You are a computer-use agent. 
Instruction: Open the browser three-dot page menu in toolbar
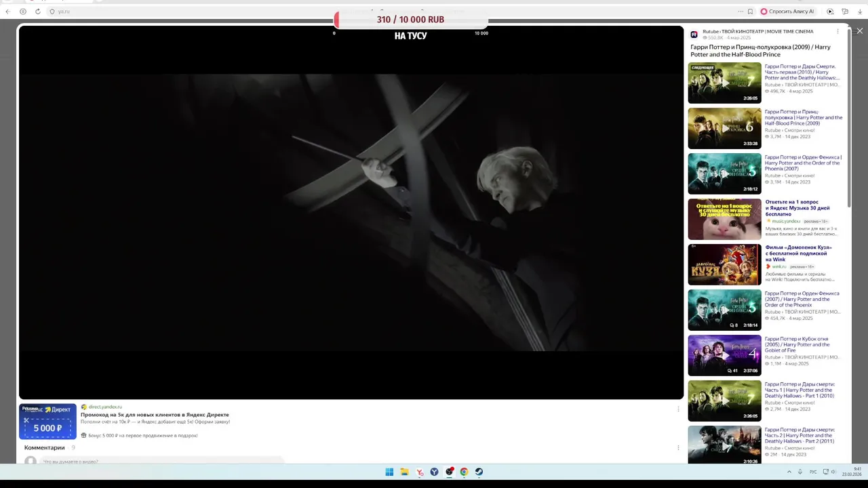(x=741, y=12)
